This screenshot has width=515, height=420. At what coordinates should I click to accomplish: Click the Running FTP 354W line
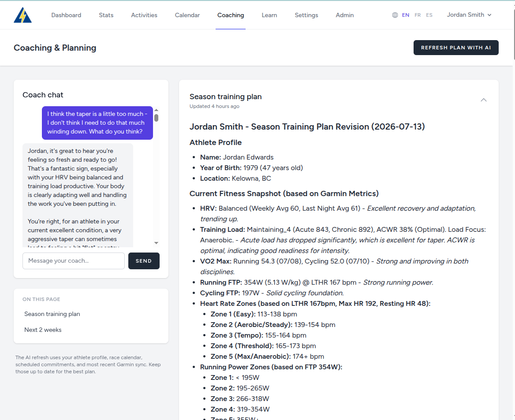(x=317, y=282)
